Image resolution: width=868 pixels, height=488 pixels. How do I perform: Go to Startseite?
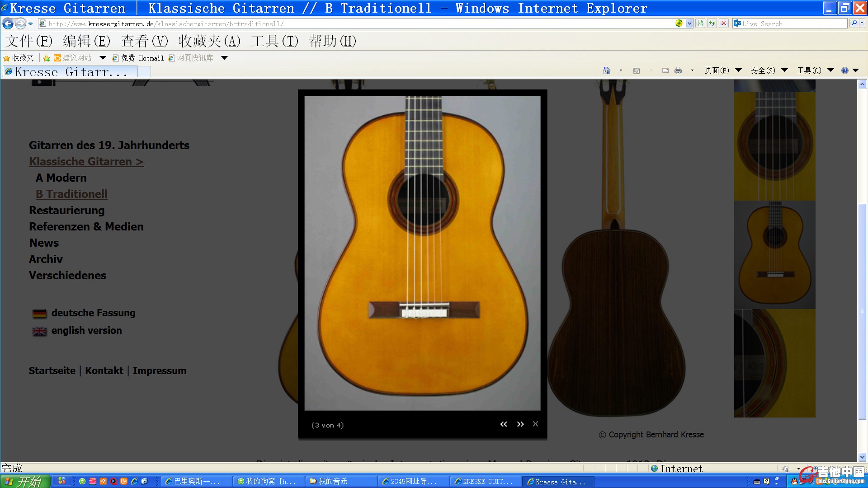[x=52, y=371]
